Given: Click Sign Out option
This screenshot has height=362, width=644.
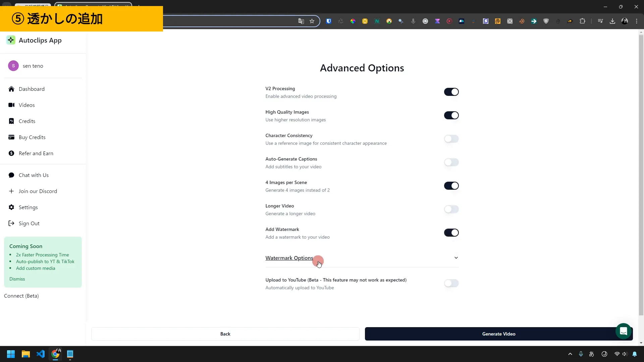Looking at the screenshot, I should pyautogui.click(x=28, y=223).
